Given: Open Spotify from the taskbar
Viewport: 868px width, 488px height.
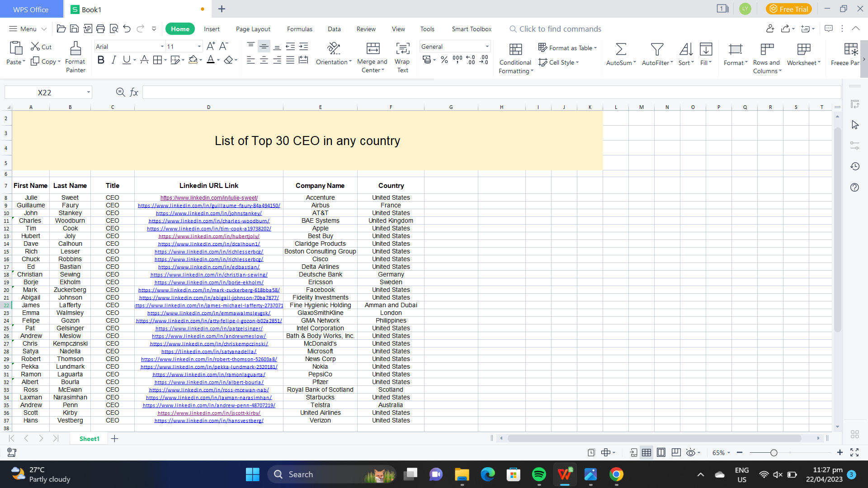Looking at the screenshot, I should (539, 474).
